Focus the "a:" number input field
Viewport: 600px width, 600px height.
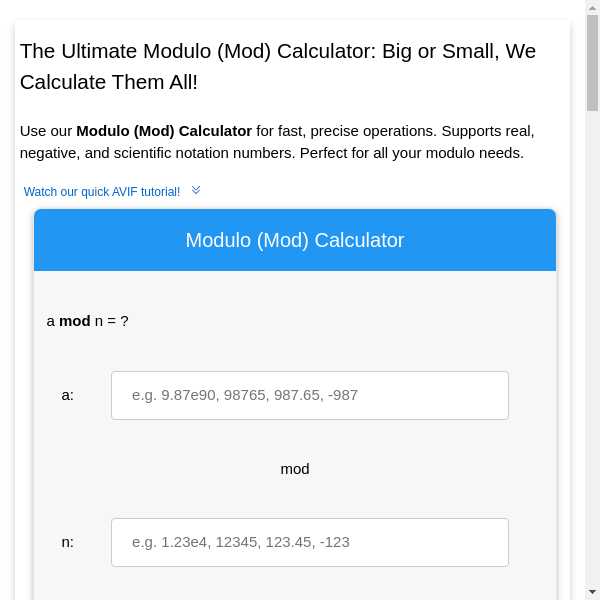point(309,395)
